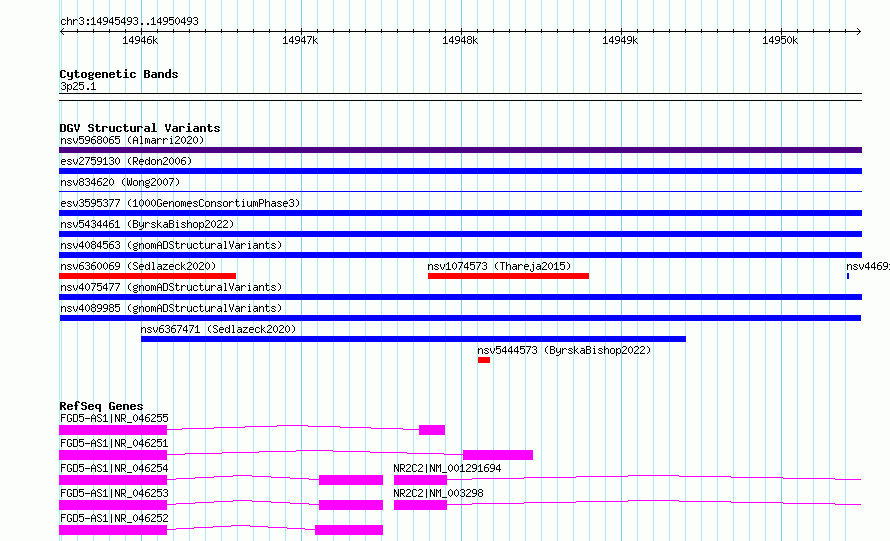Click the blue bar under nsv5434461
The image size is (890, 541).
460,234
